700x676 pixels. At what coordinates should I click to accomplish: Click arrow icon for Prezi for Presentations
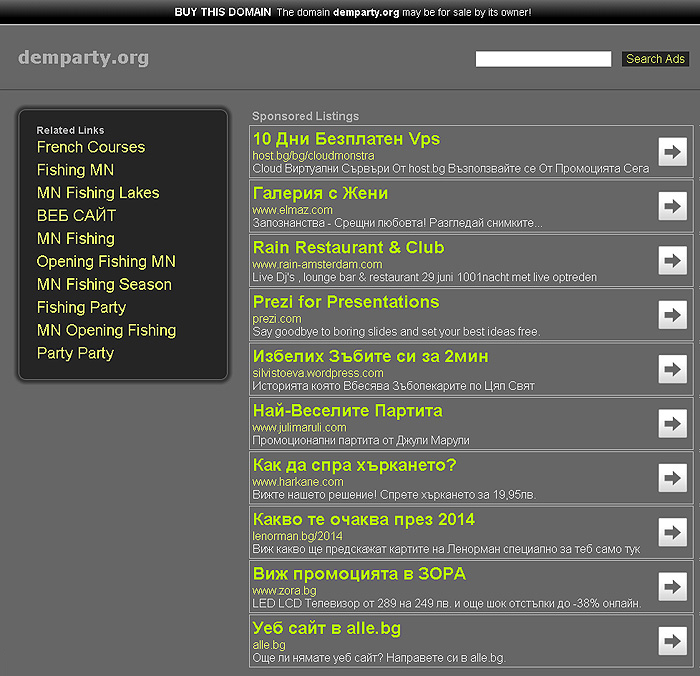pyautogui.click(x=672, y=315)
